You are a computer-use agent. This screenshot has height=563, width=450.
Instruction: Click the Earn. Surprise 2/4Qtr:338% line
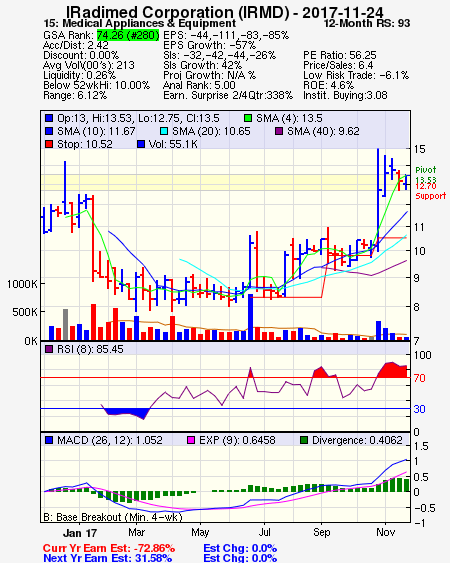point(228,96)
